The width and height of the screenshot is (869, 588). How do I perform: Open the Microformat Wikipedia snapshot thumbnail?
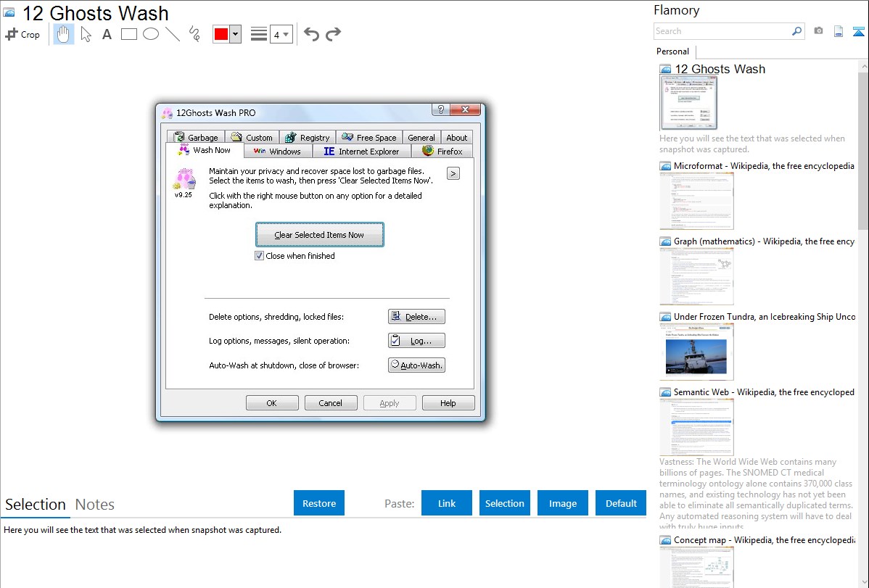click(x=696, y=201)
